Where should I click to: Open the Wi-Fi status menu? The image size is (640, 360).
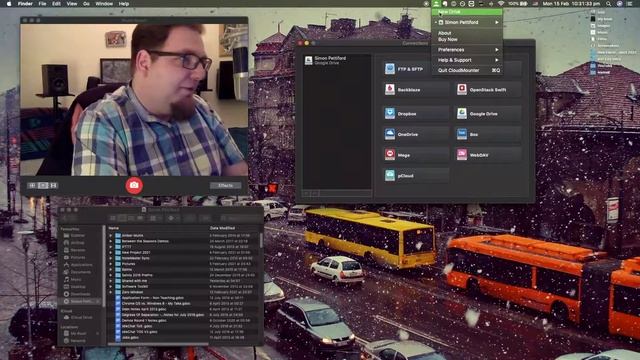(x=501, y=4)
